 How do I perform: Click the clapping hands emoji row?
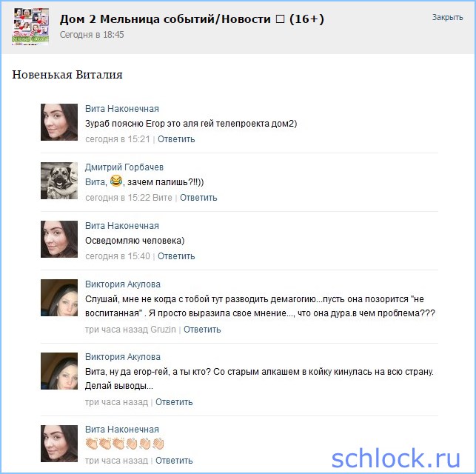click(x=124, y=444)
